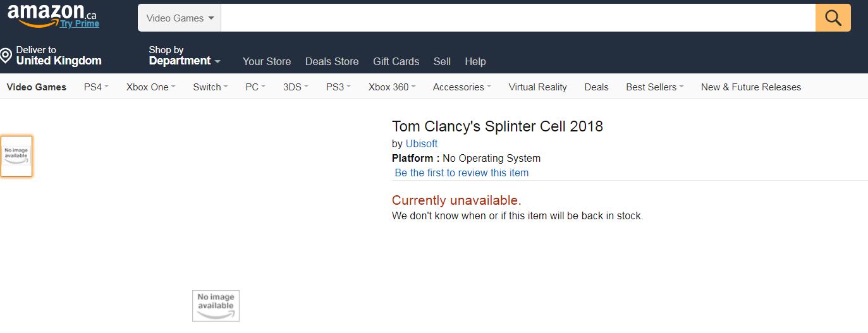
Task: Click the main No image available picture
Action: (216, 306)
